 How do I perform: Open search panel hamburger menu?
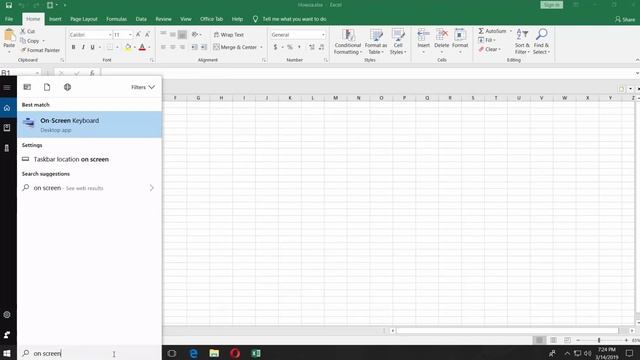[x=7, y=87]
